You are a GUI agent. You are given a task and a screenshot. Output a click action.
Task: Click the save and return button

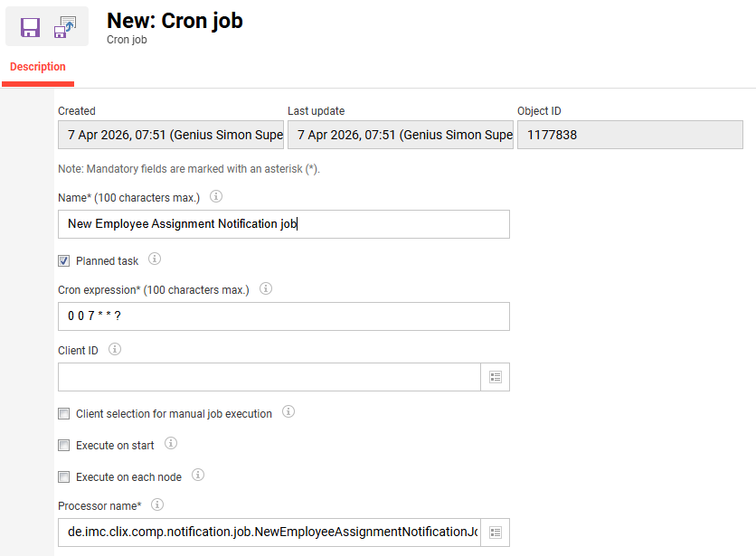[62, 26]
